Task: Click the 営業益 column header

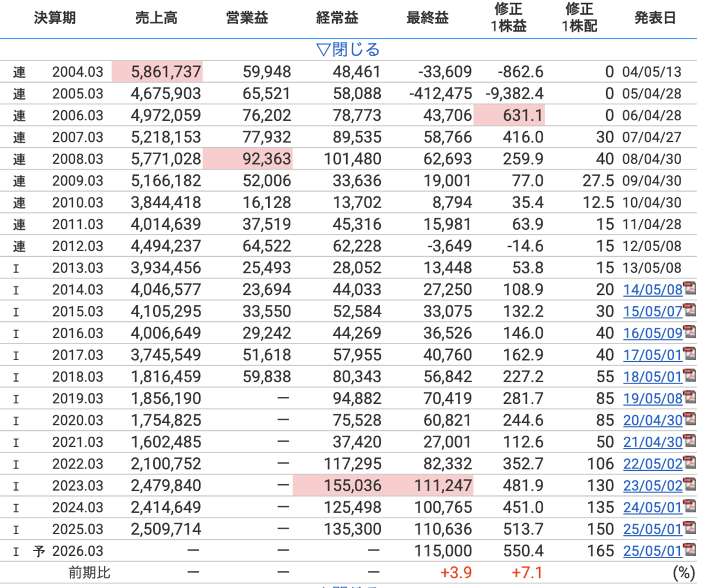Action: pos(246,18)
